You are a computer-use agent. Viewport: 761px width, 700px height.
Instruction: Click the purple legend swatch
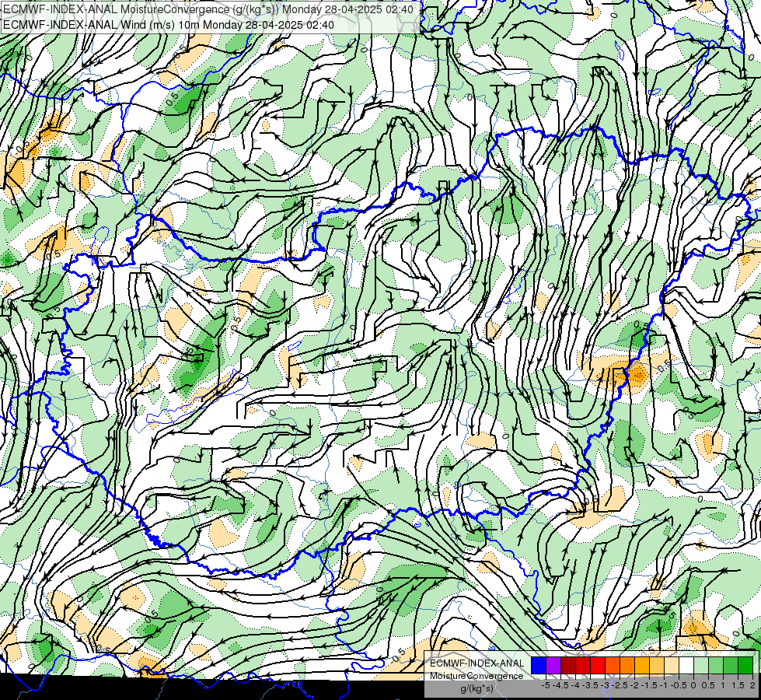(x=553, y=665)
